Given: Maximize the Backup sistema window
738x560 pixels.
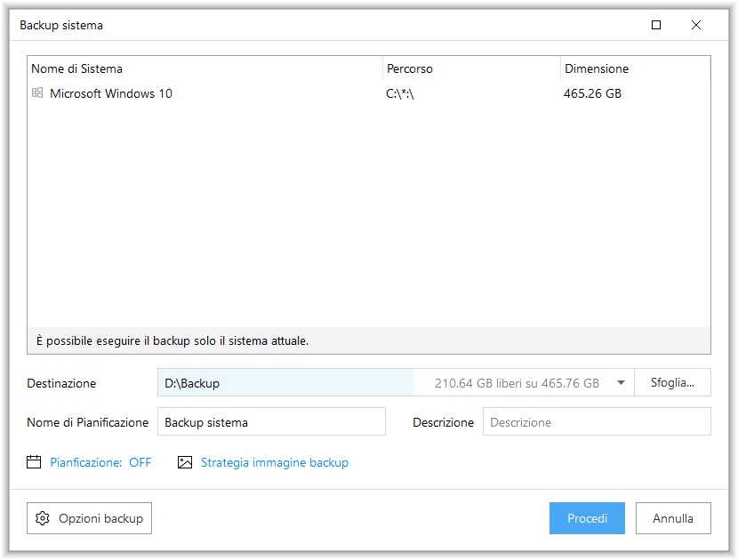Looking at the screenshot, I should pos(656,25).
